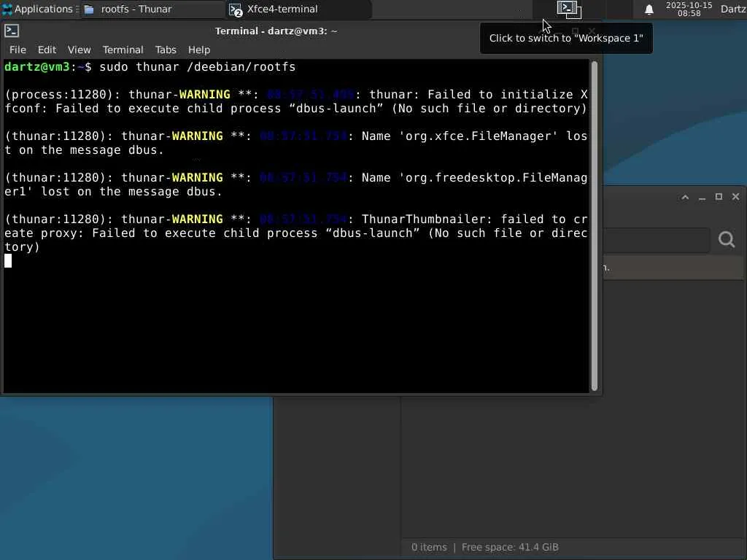Screen dimensions: 747x560
Task: Minimize the Thunar window
Action: tap(702, 197)
